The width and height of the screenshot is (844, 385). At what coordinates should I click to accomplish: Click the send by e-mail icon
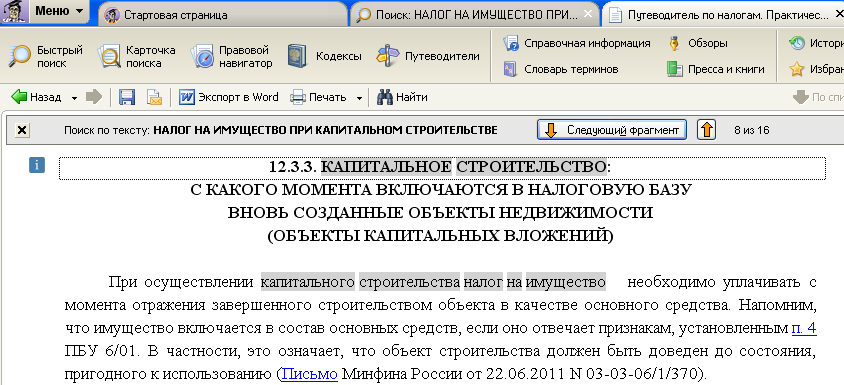154,97
